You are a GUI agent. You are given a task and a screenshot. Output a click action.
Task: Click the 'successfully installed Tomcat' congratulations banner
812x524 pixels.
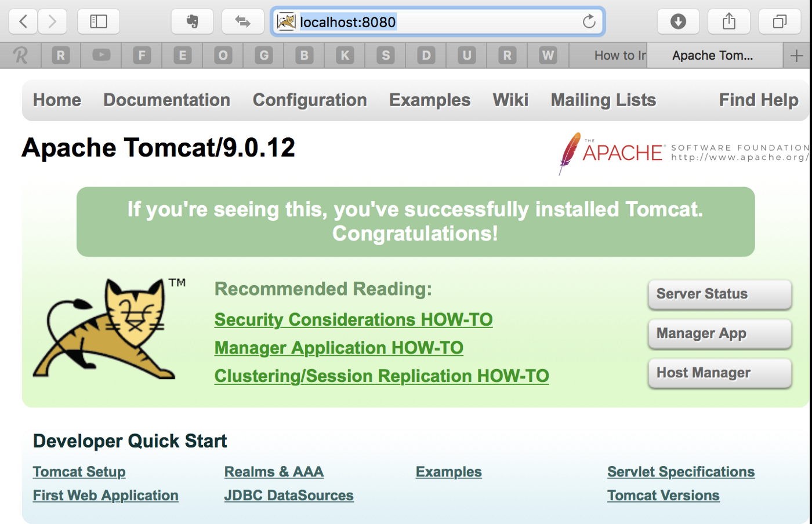pyautogui.click(x=415, y=221)
